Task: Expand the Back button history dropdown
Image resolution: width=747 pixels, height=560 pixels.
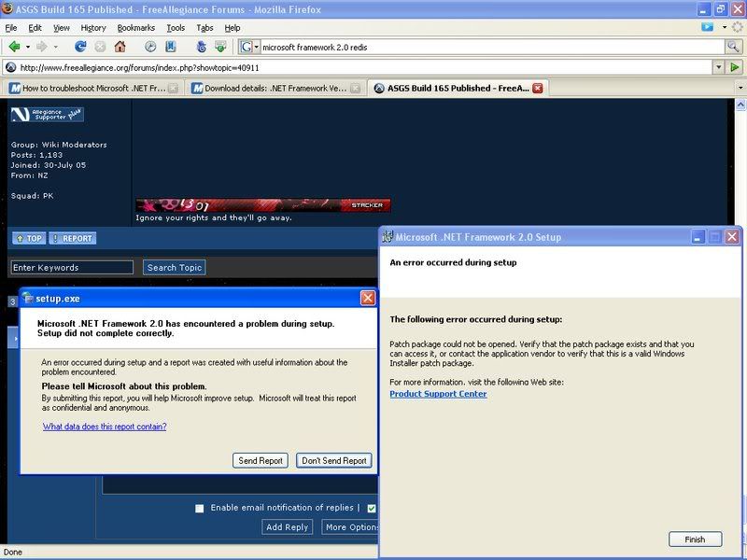Action: (28, 47)
